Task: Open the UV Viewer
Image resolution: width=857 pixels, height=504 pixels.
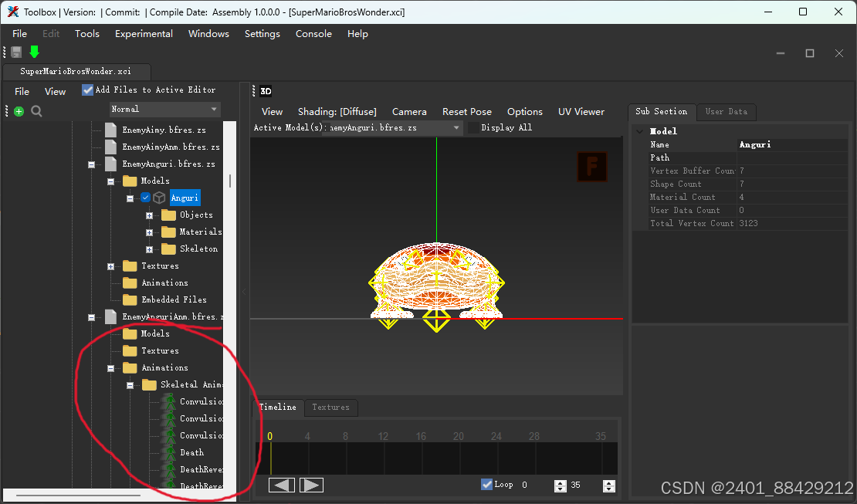Action: (581, 111)
